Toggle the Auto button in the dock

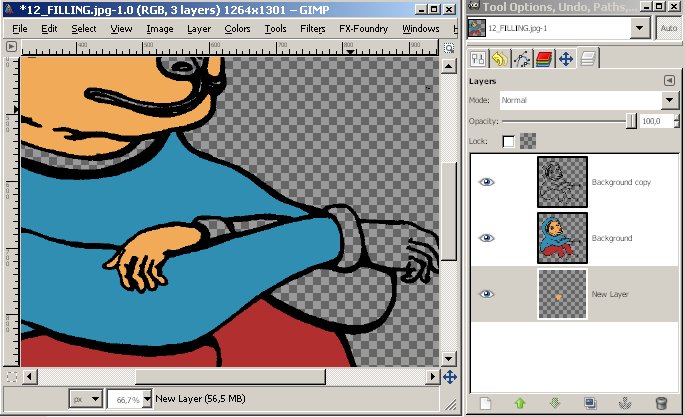click(668, 28)
